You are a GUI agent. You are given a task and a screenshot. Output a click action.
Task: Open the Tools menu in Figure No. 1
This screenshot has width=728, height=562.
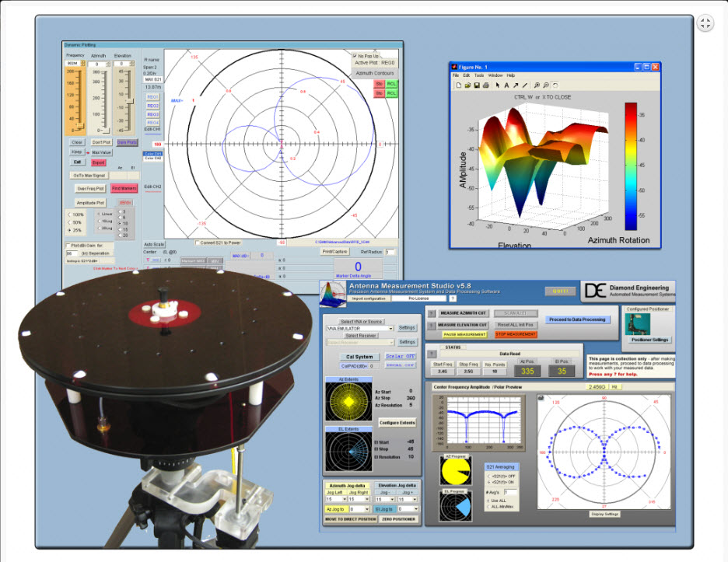tap(479, 75)
